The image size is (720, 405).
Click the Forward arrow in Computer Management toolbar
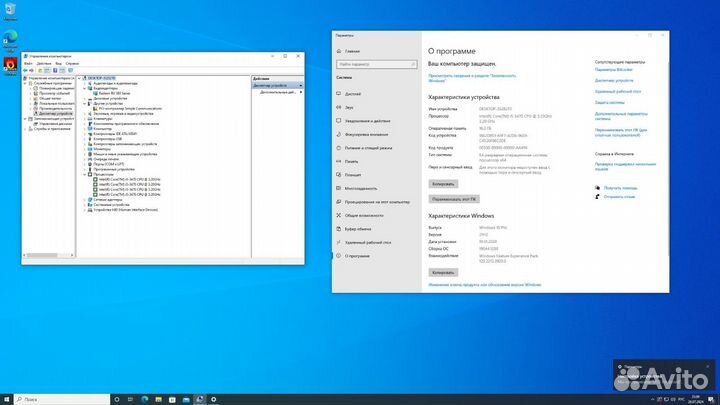32,70
